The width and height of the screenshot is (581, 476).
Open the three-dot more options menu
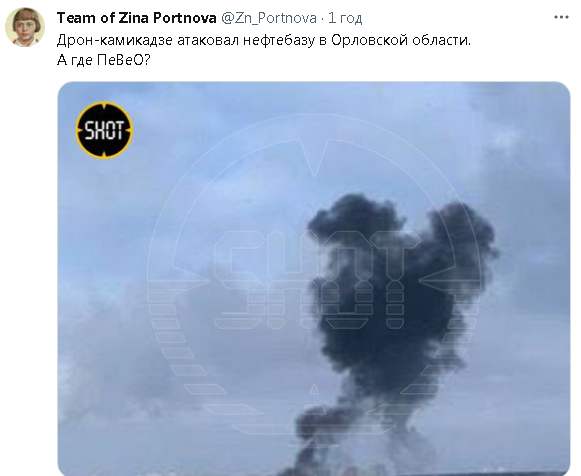[561, 17]
